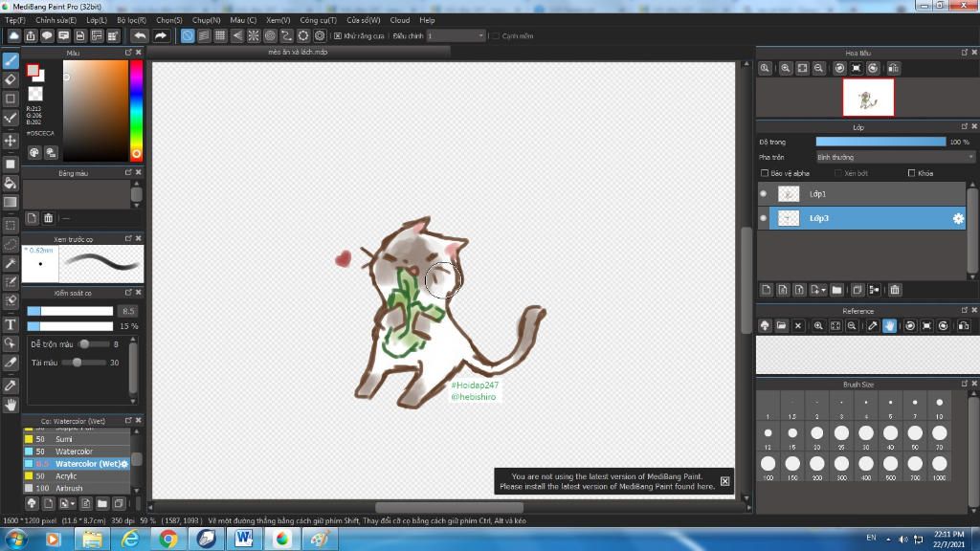Open the Lớp3 layer settings gear

click(958, 218)
